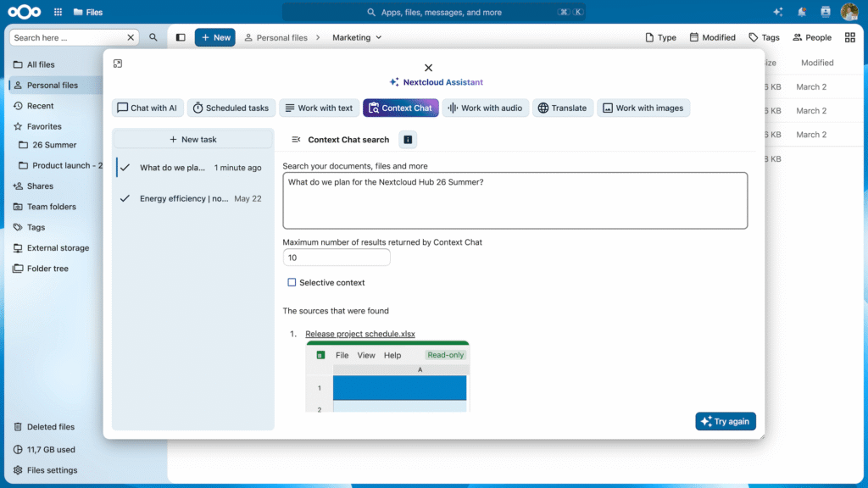The width and height of the screenshot is (868, 488).
Task: Click the New button
Action: (214, 37)
